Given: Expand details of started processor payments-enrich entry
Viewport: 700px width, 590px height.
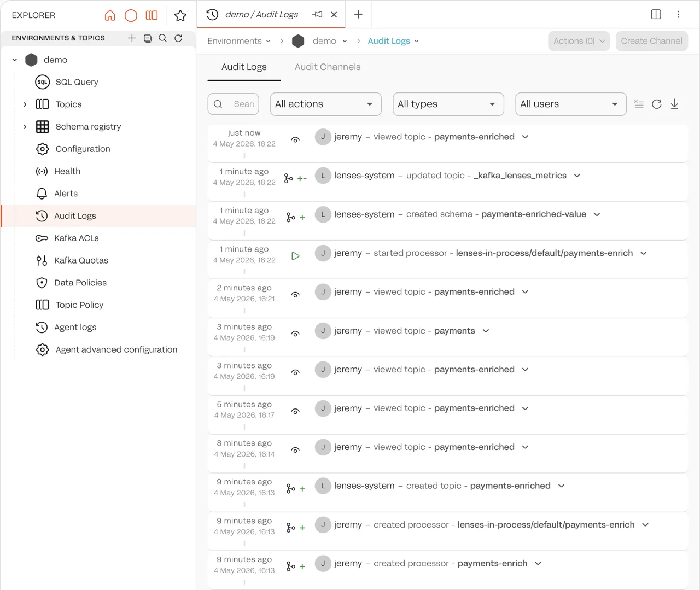Looking at the screenshot, I should pos(644,253).
